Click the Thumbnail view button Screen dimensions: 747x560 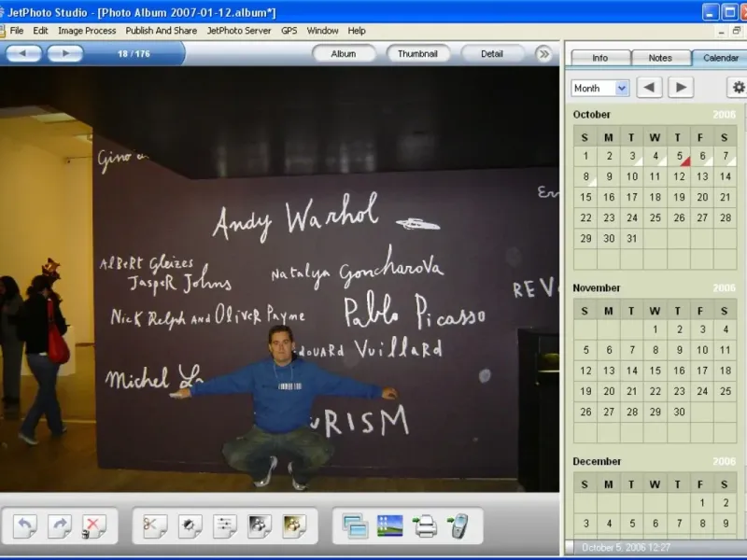click(417, 54)
